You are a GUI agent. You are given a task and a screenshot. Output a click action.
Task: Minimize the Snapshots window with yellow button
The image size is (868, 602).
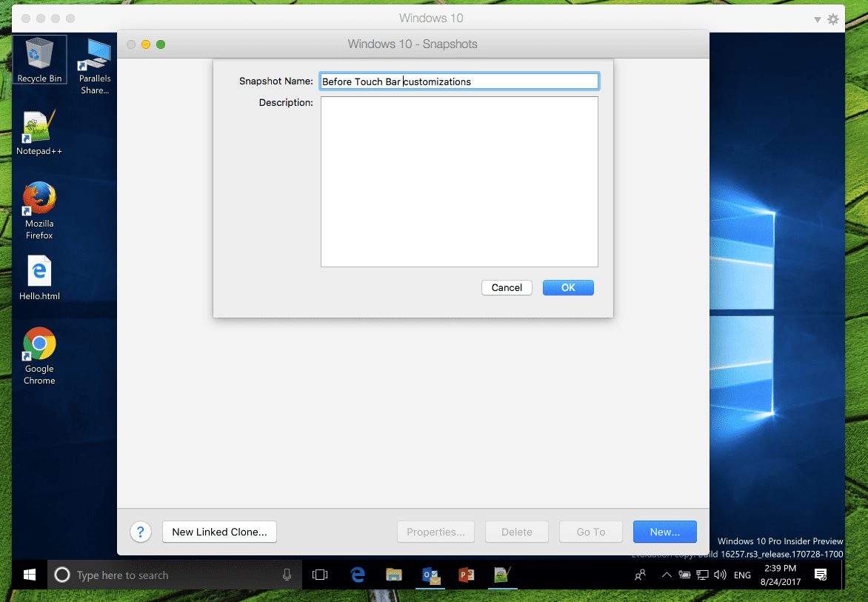tap(146, 44)
